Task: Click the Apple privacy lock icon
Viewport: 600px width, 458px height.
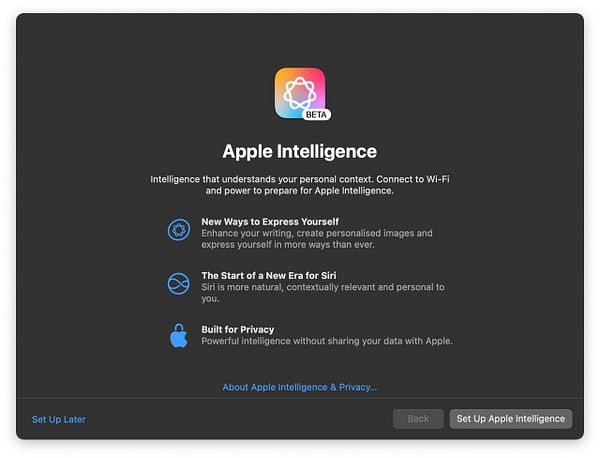Action: coord(179,336)
